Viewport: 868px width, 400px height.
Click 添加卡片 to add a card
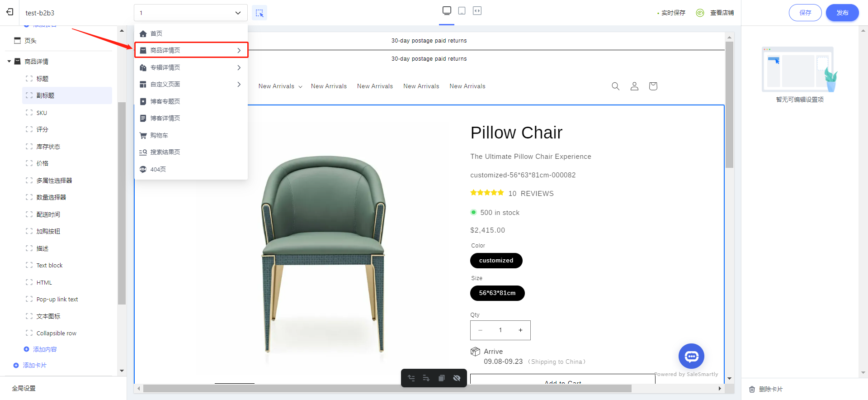coord(30,365)
